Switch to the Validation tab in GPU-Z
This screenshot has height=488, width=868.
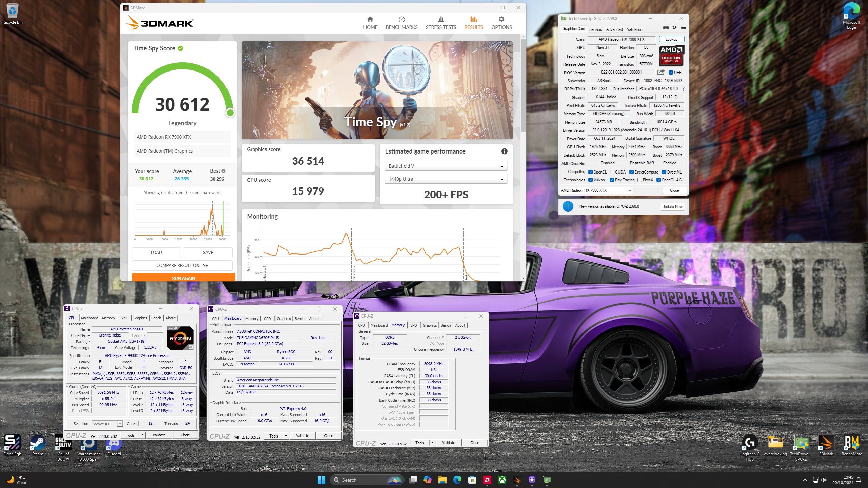tap(634, 29)
